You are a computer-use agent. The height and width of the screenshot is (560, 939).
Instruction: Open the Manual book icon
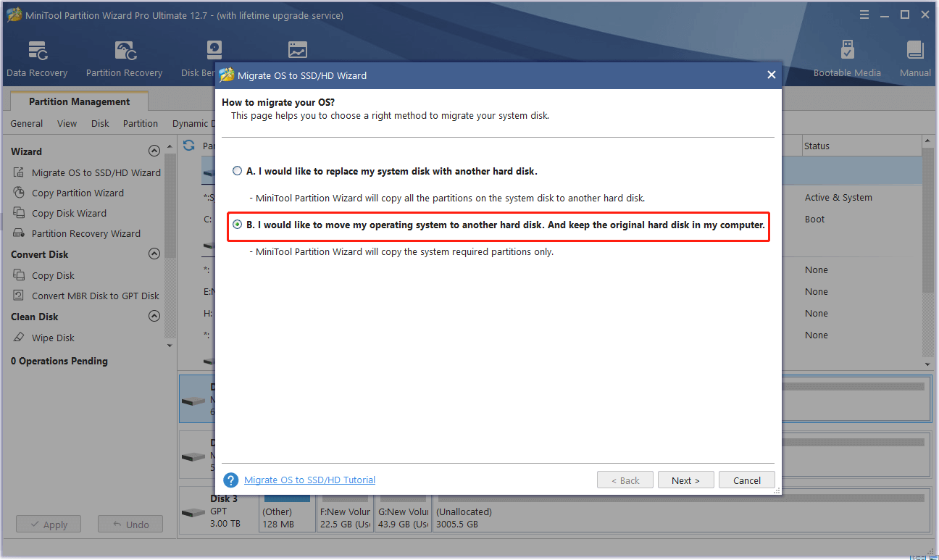point(915,50)
